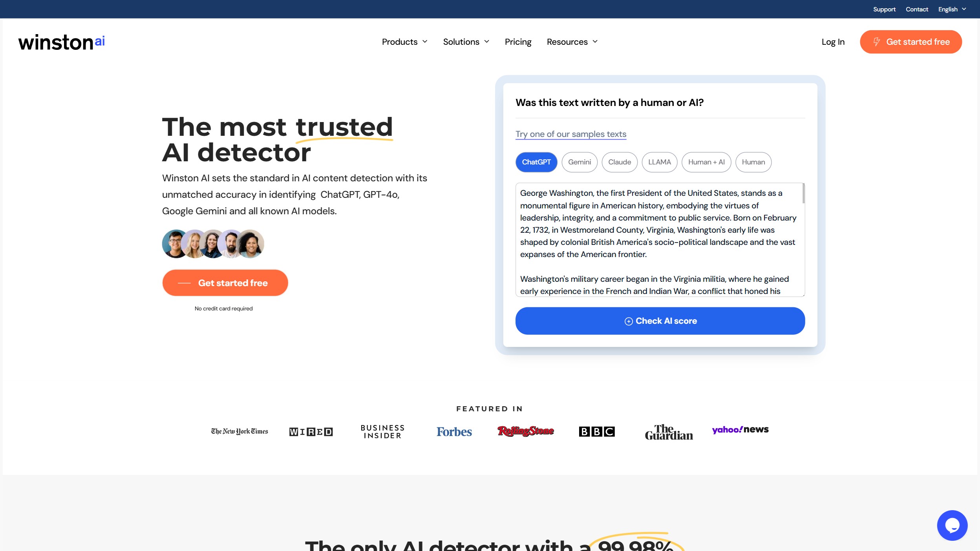980x551 pixels.
Task: Click the Log In link
Action: coord(833,42)
